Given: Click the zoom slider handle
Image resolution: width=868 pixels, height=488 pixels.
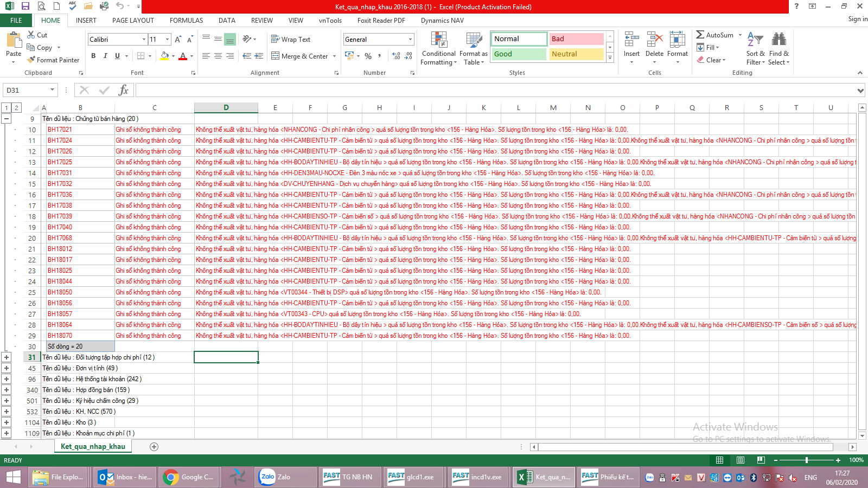Looking at the screenshot, I should (807, 460).
